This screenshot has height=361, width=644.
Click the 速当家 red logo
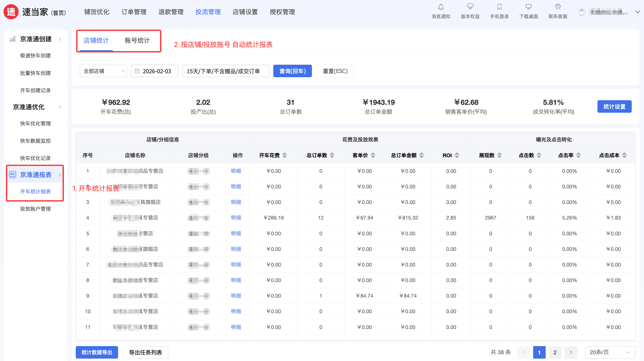(x=11, y=12)
